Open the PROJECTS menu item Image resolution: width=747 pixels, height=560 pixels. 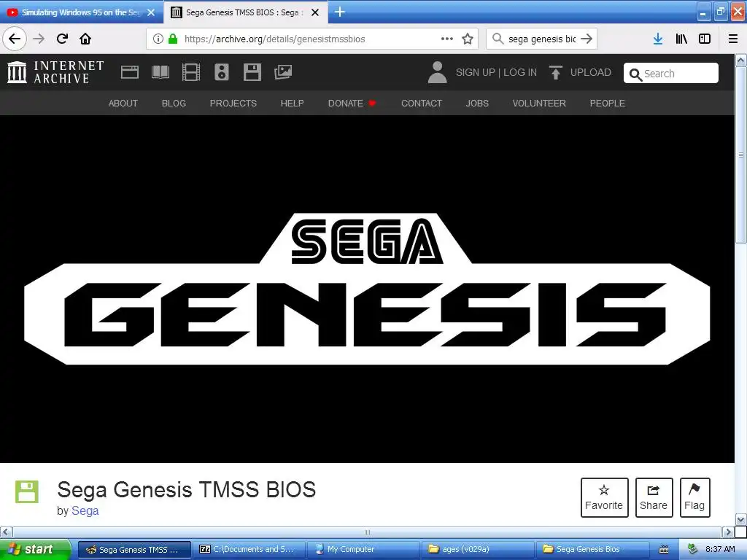click(x=233, y=104)
